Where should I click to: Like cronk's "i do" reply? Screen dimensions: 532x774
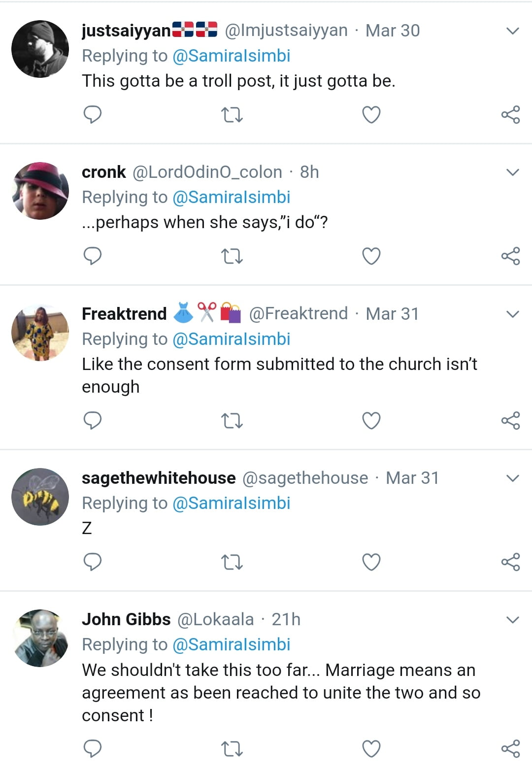pyautogui.click(x=371, y=256)
